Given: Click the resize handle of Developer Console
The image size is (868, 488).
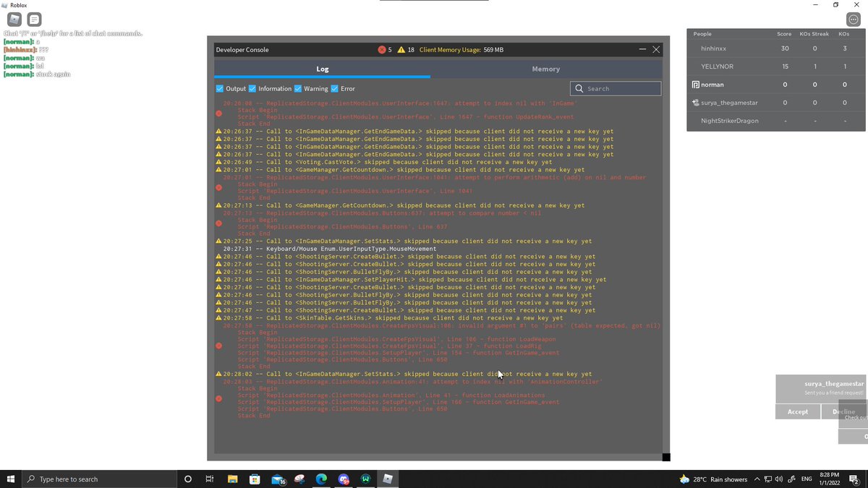Looking at the screenshot, I should [x=666, y=457].
